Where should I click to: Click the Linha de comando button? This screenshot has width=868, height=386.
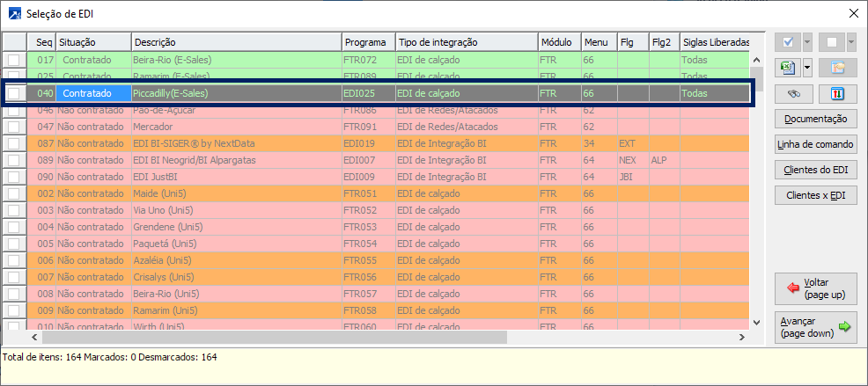[816, 144]
